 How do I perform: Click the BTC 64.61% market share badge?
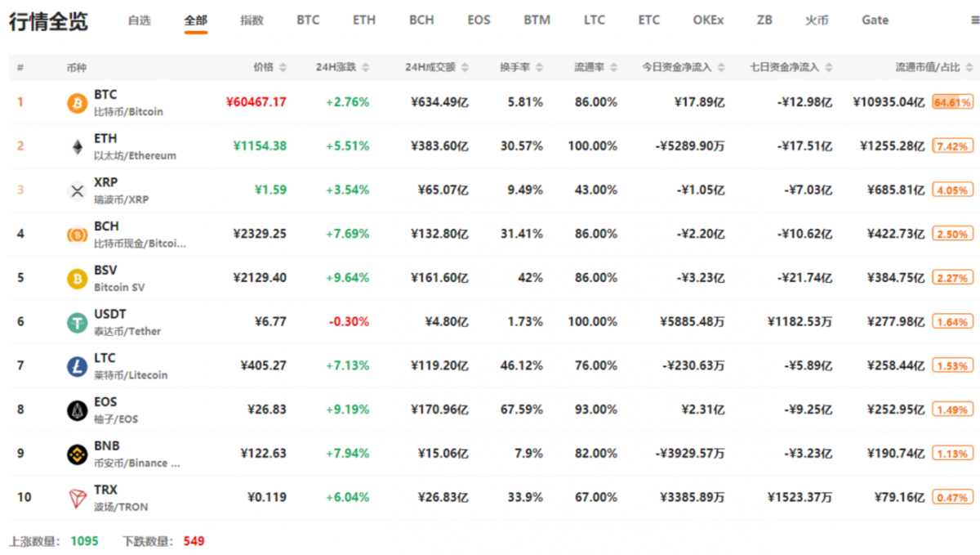(953, 102)
